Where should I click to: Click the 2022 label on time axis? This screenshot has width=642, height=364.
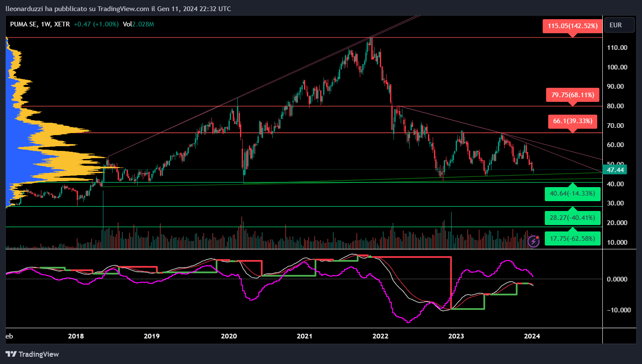click(380, 336)
